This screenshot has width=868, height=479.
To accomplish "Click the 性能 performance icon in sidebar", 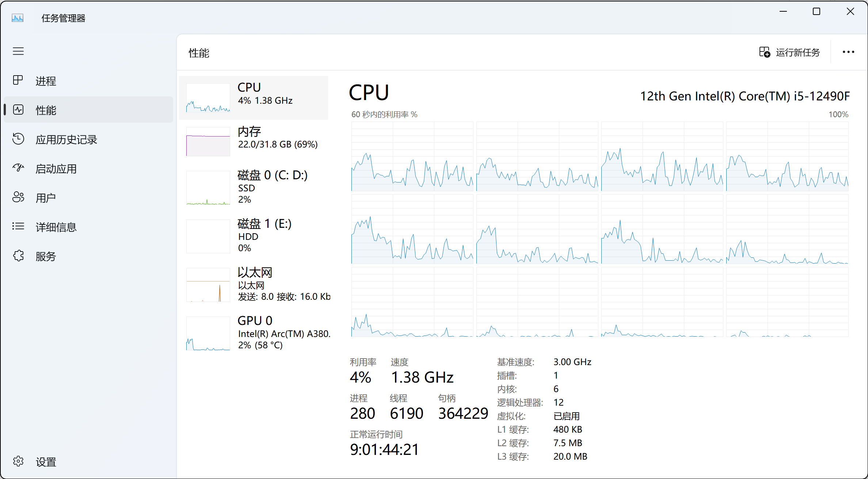I will (x=18, y=110).
